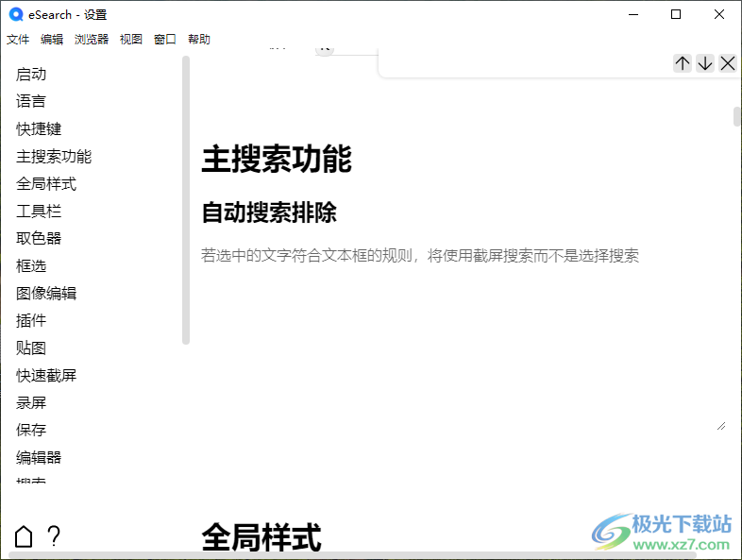
Task: Go to 工具栏 settings section
Action: coord(39,212)
